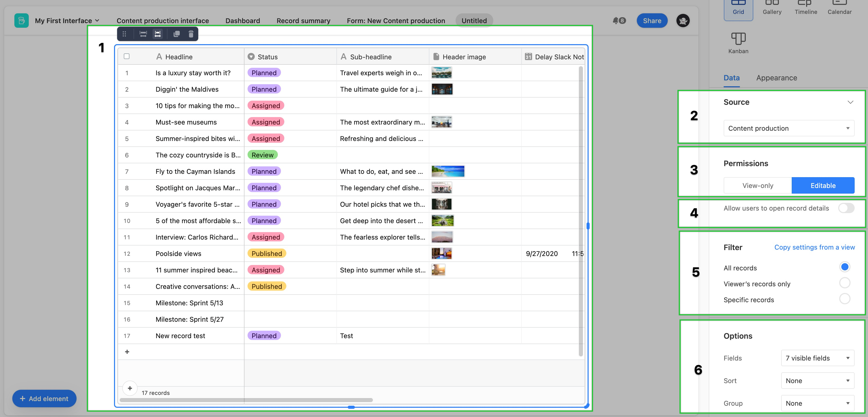Click the header image thumbnail row 7
This screenshot has height=417, width=868.
[442, 171]
